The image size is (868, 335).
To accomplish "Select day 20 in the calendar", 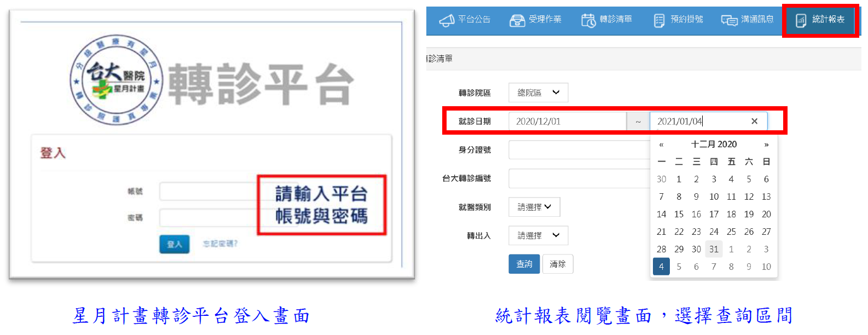I will (766, 214).
